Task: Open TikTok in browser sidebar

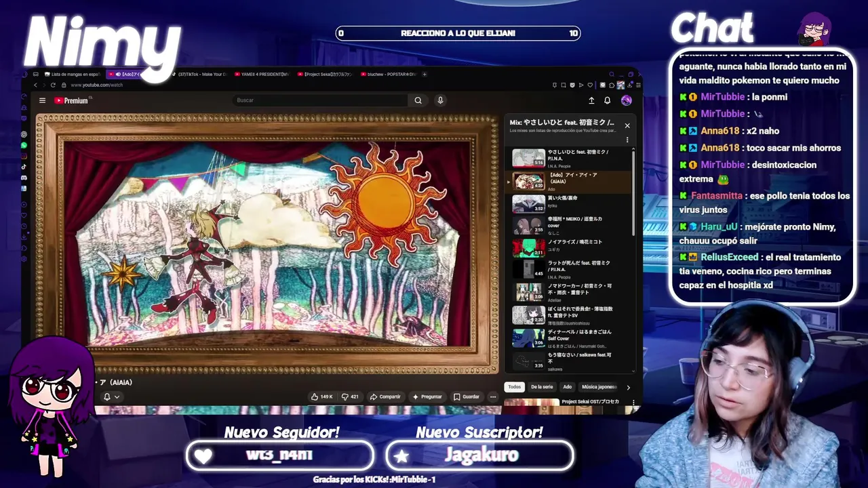Action: 24,167
